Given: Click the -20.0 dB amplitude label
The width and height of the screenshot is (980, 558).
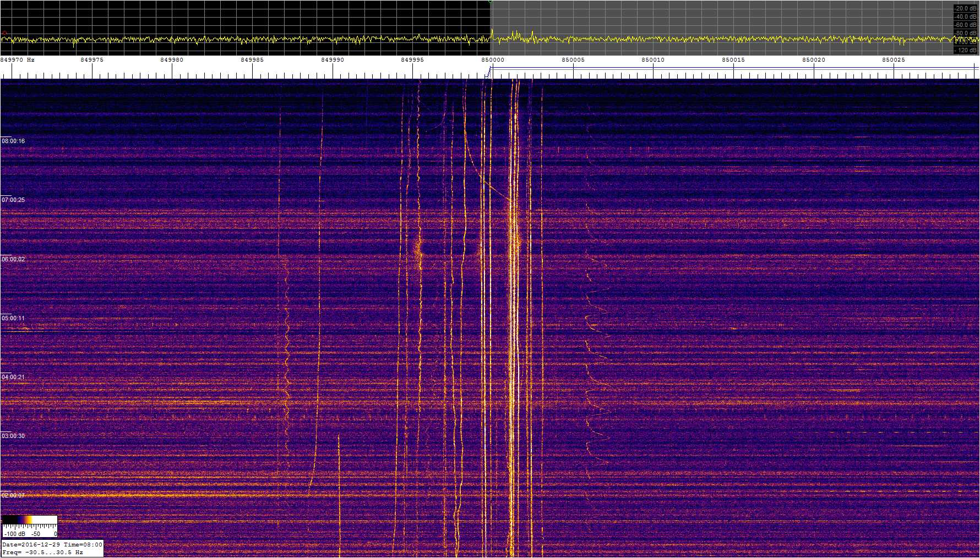Looking at the screenshot, I should 966,8.
